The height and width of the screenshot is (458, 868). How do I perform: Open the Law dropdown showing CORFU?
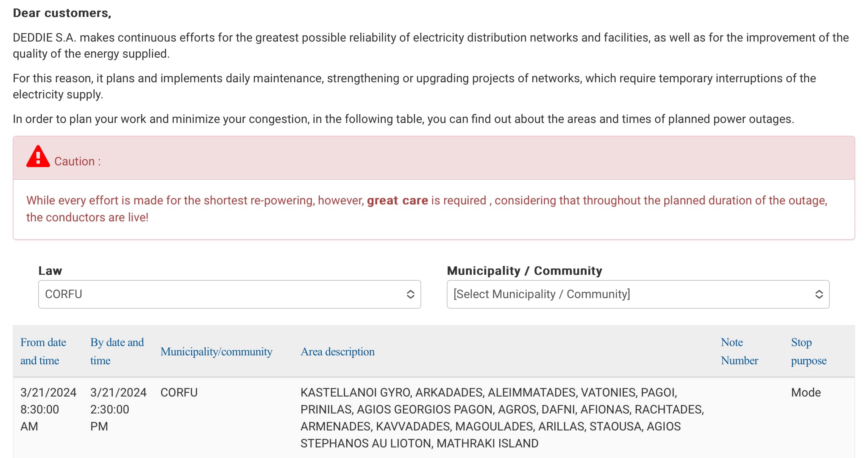(229, 294)
